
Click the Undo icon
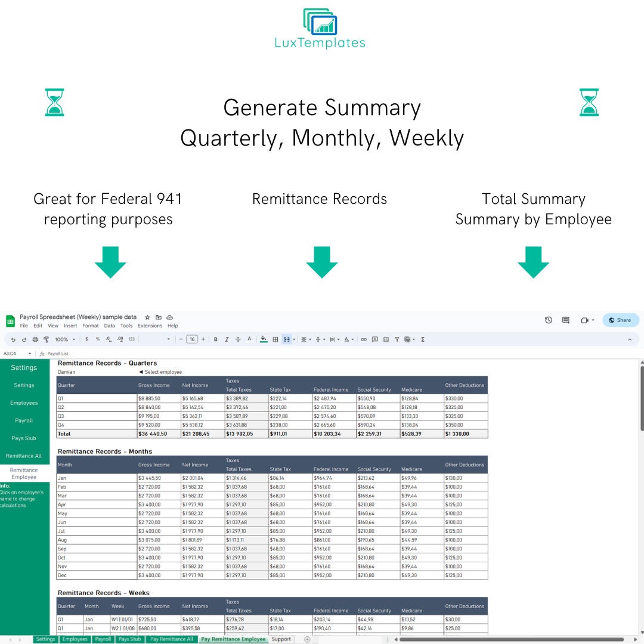pos(13,340)
